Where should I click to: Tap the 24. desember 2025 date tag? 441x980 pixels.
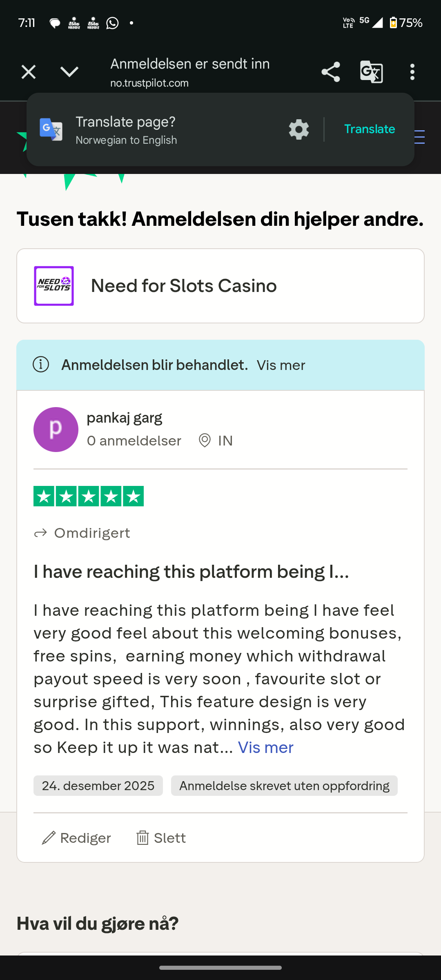(98, 786)
